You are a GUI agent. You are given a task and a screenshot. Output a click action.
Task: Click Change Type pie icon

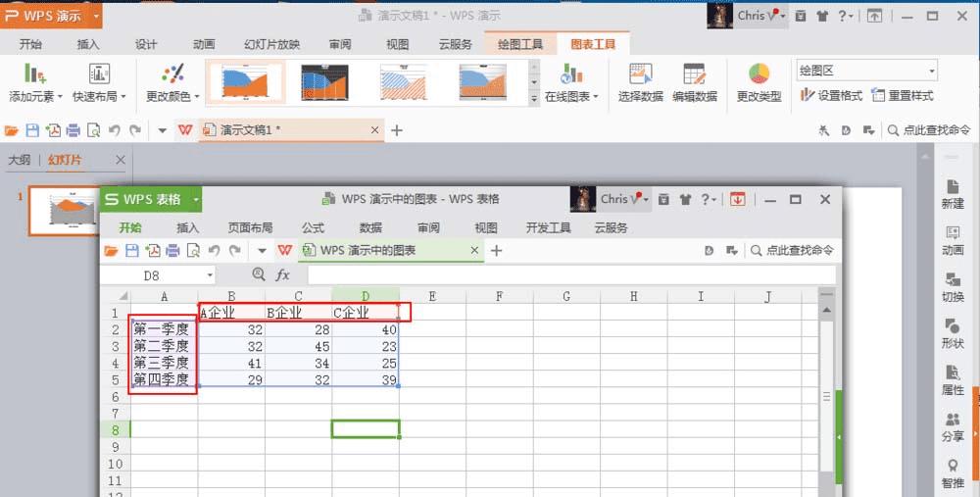pyautogui.click(x=759, y=74)
